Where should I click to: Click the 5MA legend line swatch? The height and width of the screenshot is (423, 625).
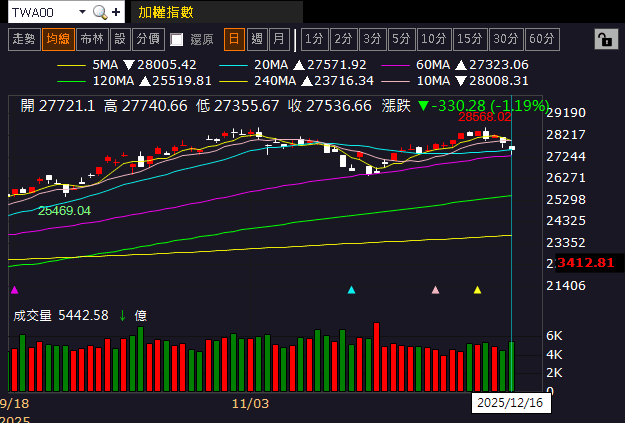pyautogui.click(x=71, y=65)
